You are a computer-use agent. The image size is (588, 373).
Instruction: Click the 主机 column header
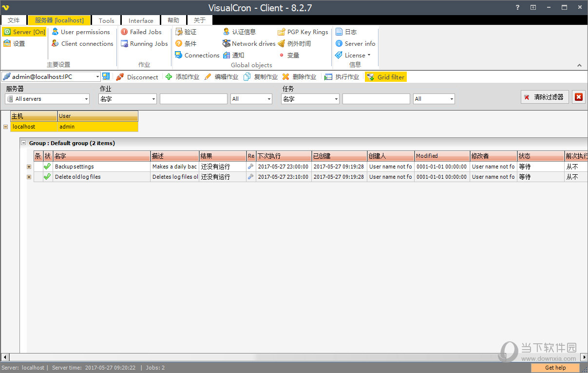point(34,116)
